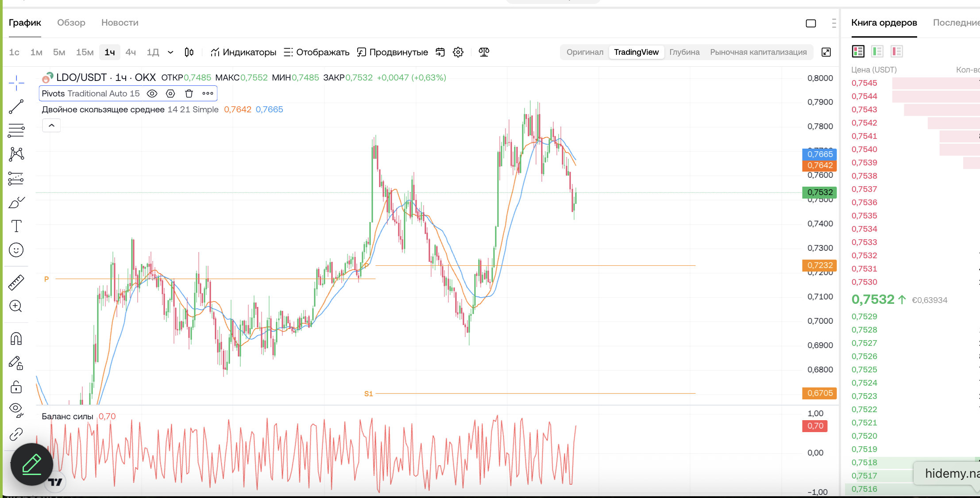The image size is (980, 498).
Task: Click the current price 0,7532 axis label
Action: click(x=819, y=192)
